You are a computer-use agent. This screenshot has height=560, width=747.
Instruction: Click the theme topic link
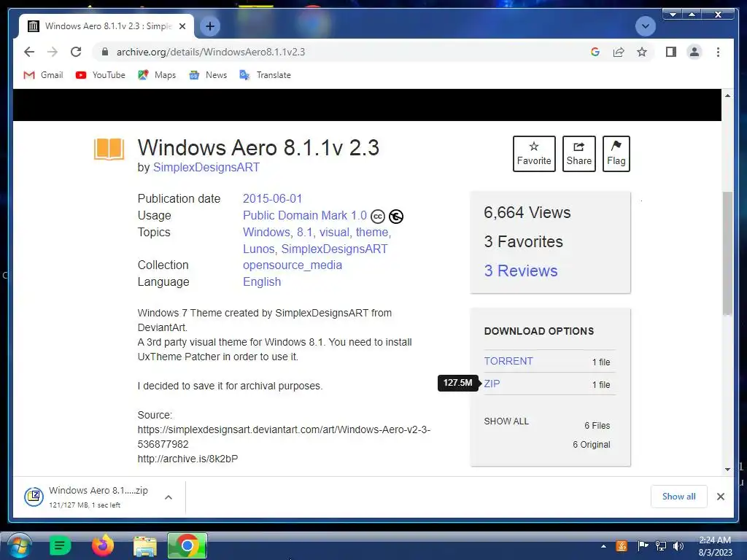pos(372,232)
